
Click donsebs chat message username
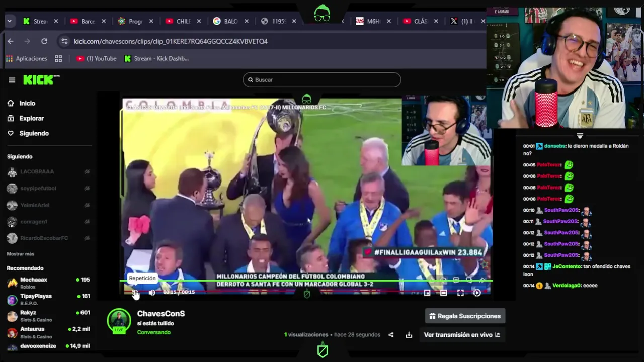pyautogui.click(x=555, y=146)
